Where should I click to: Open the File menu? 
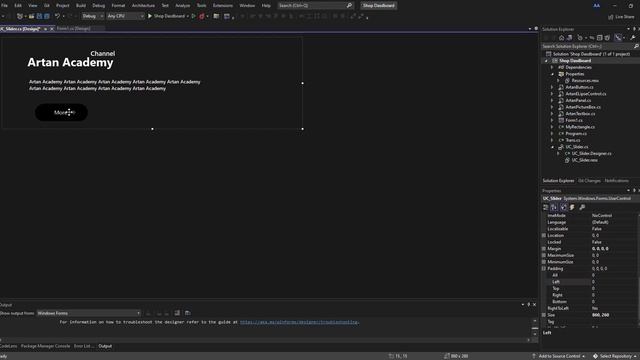[x=4, y=6]
